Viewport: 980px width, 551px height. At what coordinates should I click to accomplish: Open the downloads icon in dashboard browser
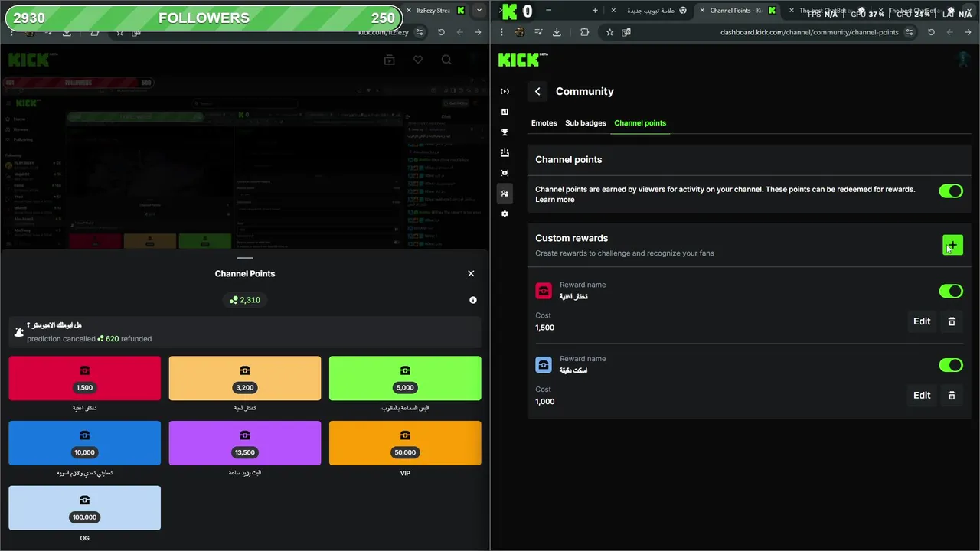557,32
